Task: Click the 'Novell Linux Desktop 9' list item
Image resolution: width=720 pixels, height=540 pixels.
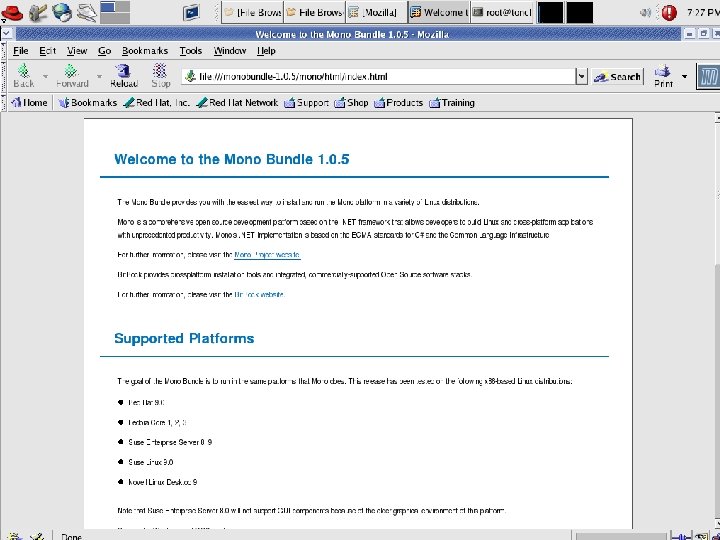Action: point(163,483)
